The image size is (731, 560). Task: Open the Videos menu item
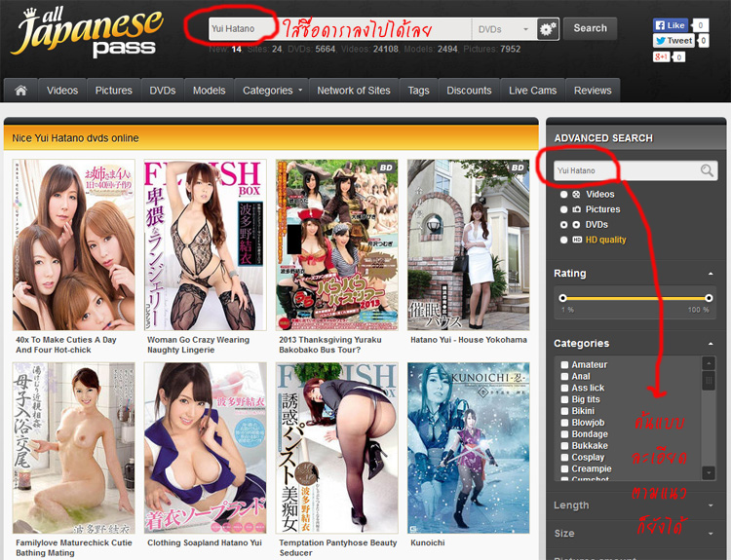(x=62, y=91)
